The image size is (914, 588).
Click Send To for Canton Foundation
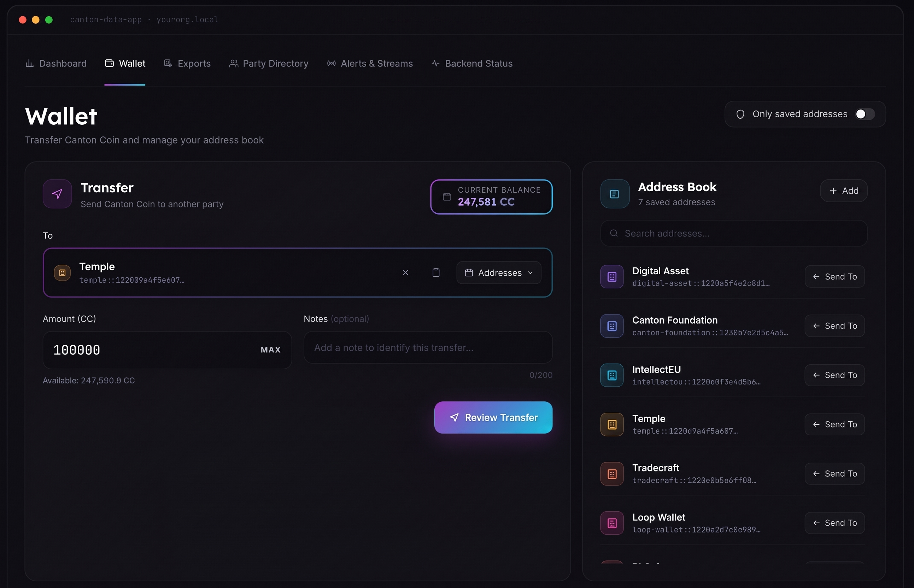[x=834, y=326]
